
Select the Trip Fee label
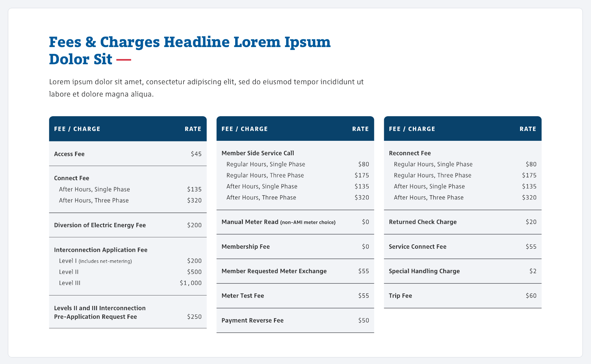(x=400, y=296)
